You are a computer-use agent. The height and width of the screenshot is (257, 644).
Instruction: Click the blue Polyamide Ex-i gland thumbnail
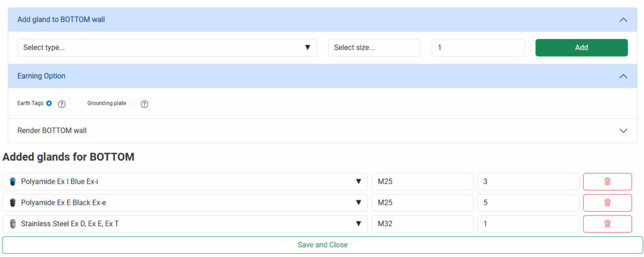coord(13,181)
